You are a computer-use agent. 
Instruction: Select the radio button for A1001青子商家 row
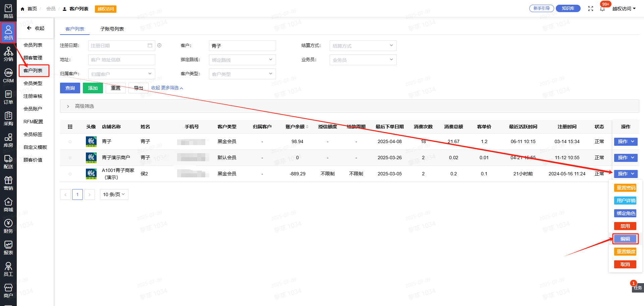pyautogui.click(x=70, y=174)
